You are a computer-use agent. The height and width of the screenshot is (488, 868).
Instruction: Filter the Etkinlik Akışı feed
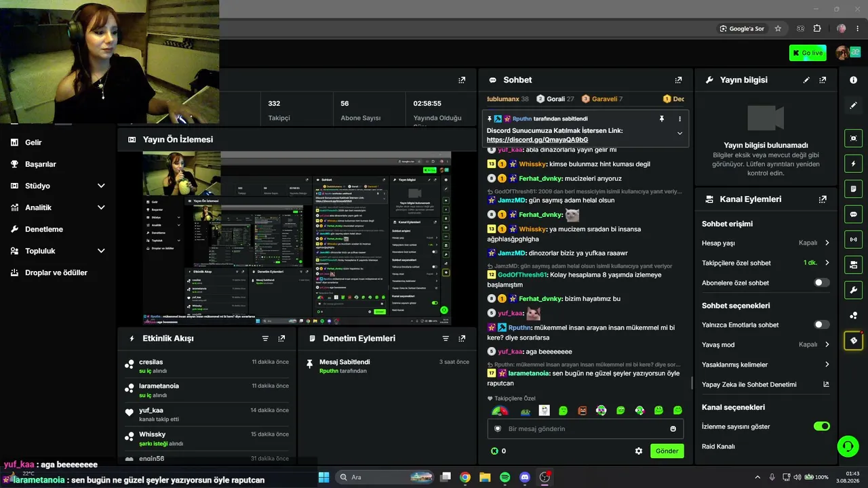coord(265,338)
